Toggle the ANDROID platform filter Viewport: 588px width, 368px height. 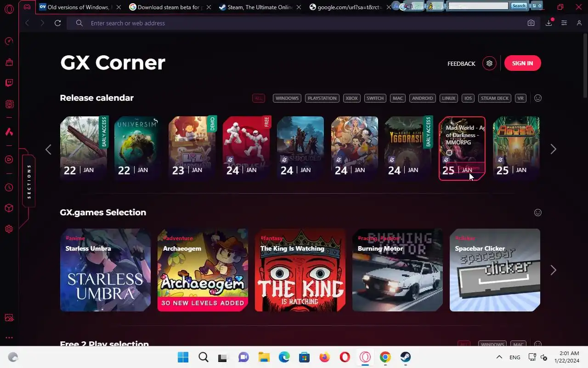coord(422,98)
